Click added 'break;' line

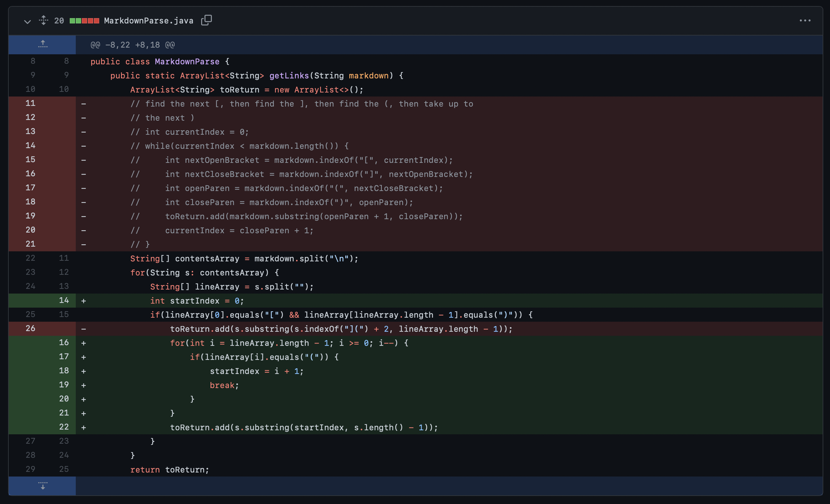pyautogui.click(x=224, y=385)
